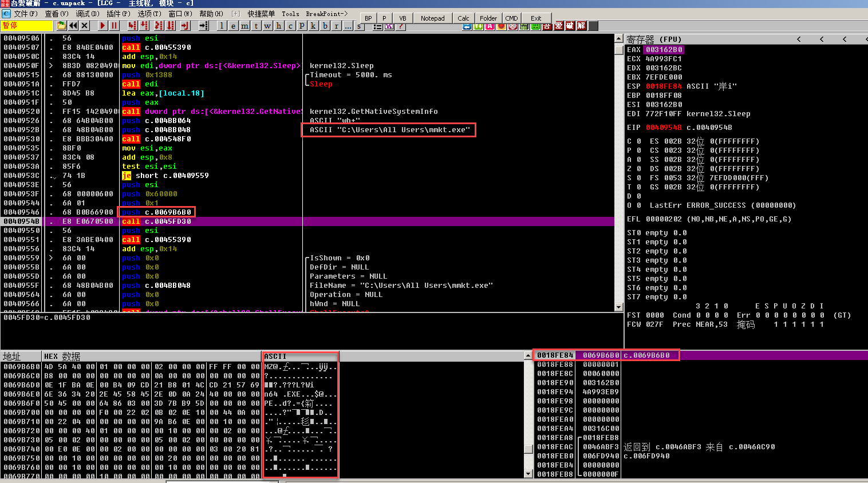Click the Execute Till Return icon
Screen dimensions: 868x483
click(185, 26)
